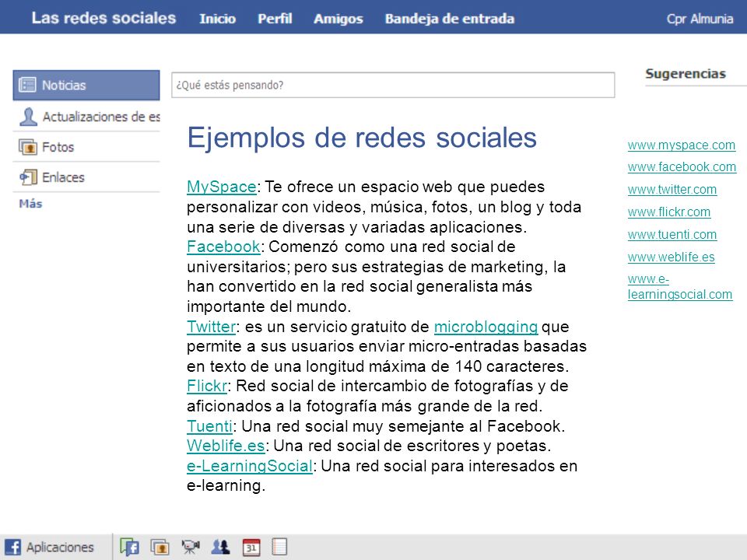The width and height of the screenshot is (747, 560).
Task: Open the video camera icon
Action: point(191,547)
